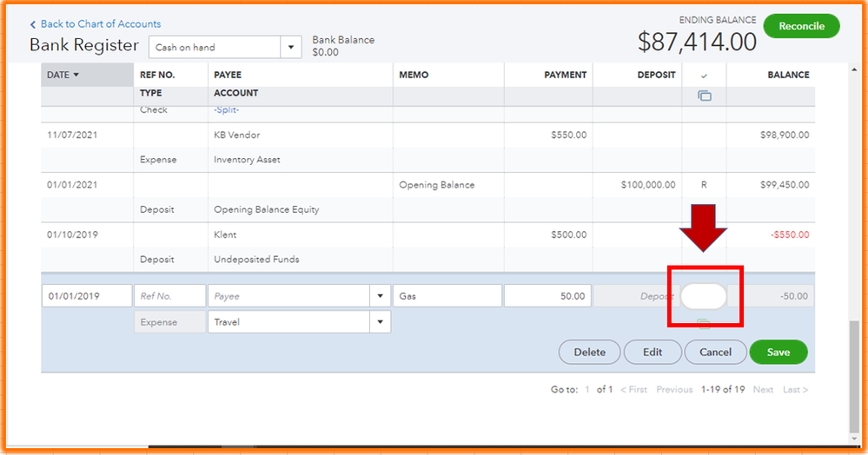Click the Edit button

tap(653, 352)
